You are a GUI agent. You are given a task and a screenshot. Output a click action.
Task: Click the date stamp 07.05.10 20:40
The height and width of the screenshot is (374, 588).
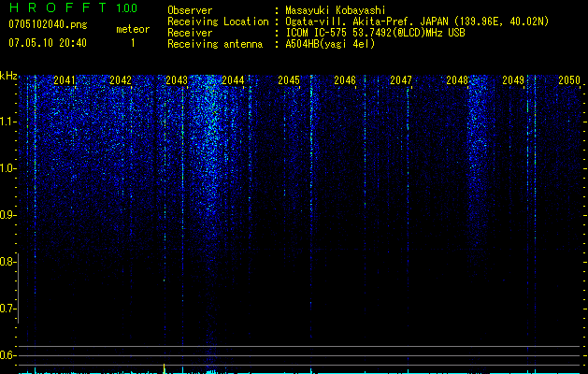[x=48, y=43]
